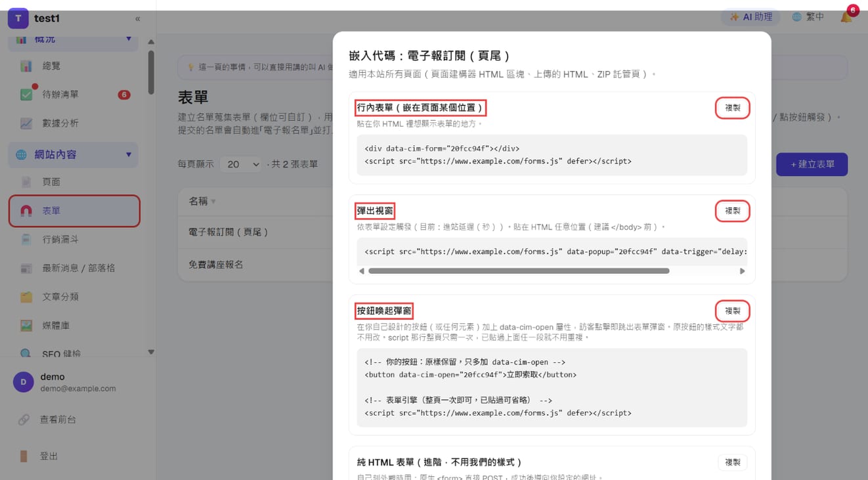
Task: Click the 建立表單 create form button
Action: [x=812, y=164]
